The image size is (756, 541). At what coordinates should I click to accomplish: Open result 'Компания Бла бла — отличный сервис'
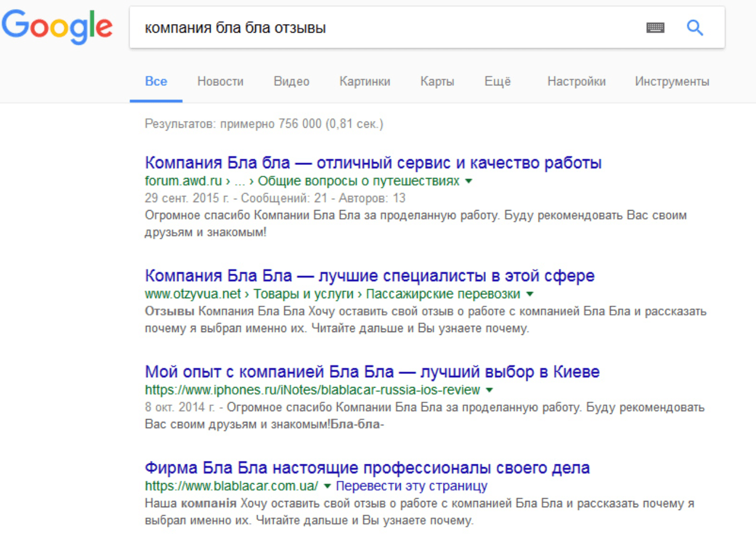coord(373,163)
